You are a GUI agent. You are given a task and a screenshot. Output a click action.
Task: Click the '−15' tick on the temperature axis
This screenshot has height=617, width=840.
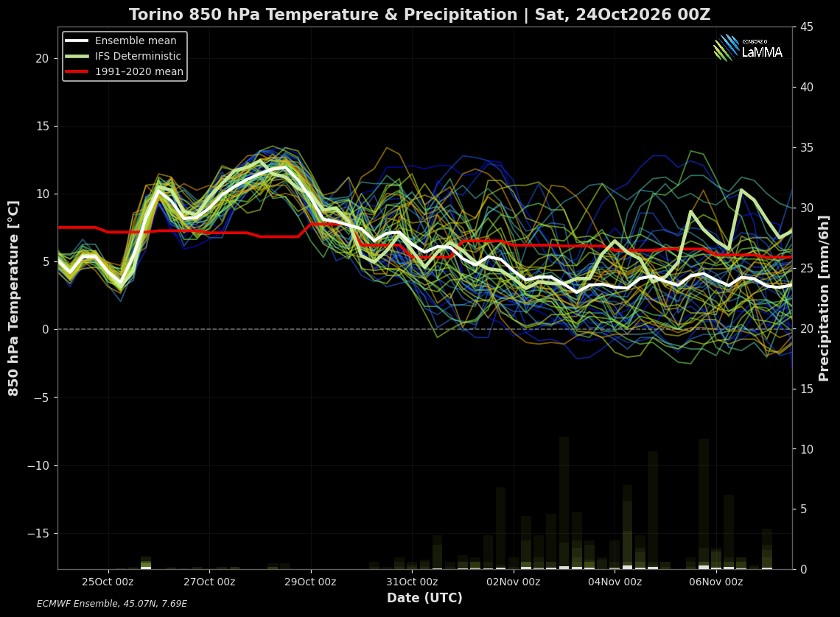38,534
